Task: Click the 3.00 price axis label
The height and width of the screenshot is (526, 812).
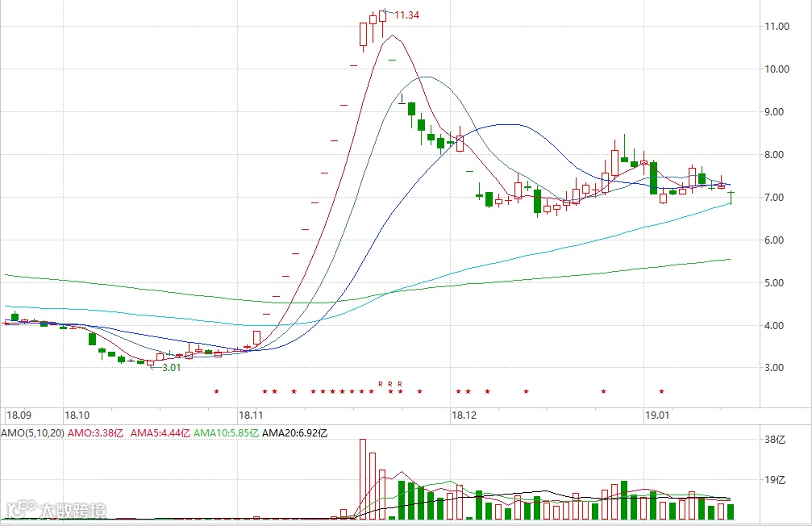Action: [x=774, y=367]
